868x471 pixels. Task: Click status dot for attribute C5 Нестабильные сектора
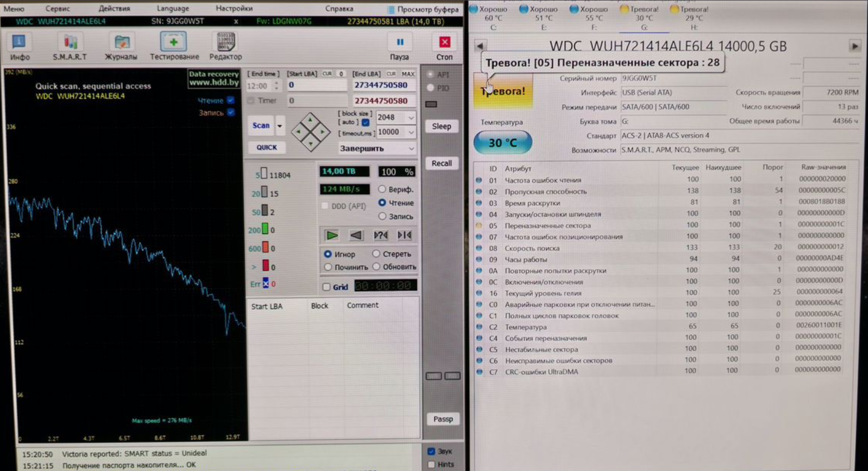(x=479, y=350)
